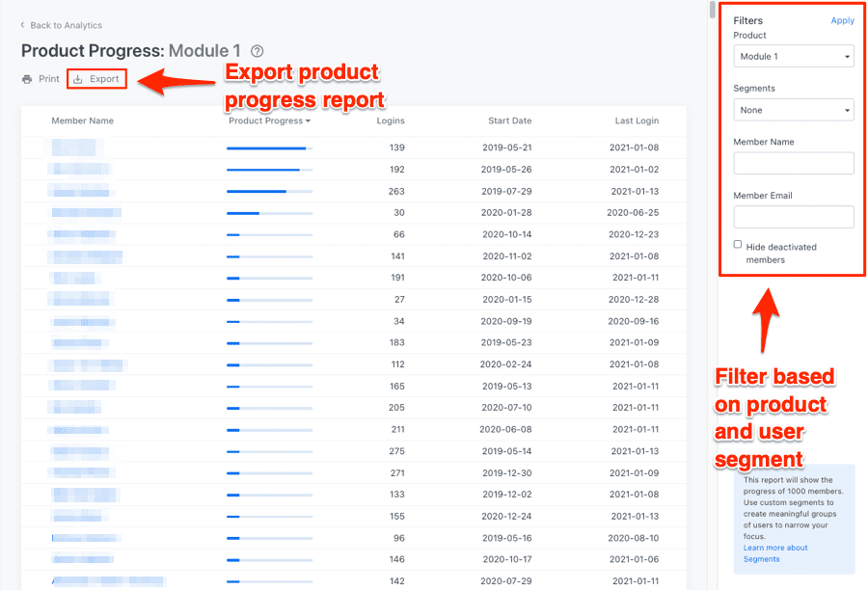Screen dimensions: 868x590
Task: Focus the Member Name filter field
Action: pos(794,163)
